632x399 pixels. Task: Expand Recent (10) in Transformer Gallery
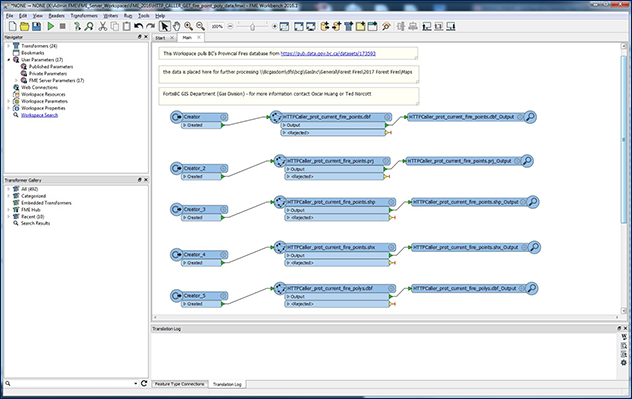coord(8,216)
